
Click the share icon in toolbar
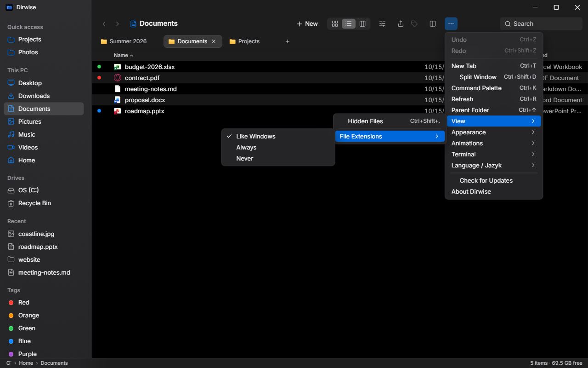(401, 24)
